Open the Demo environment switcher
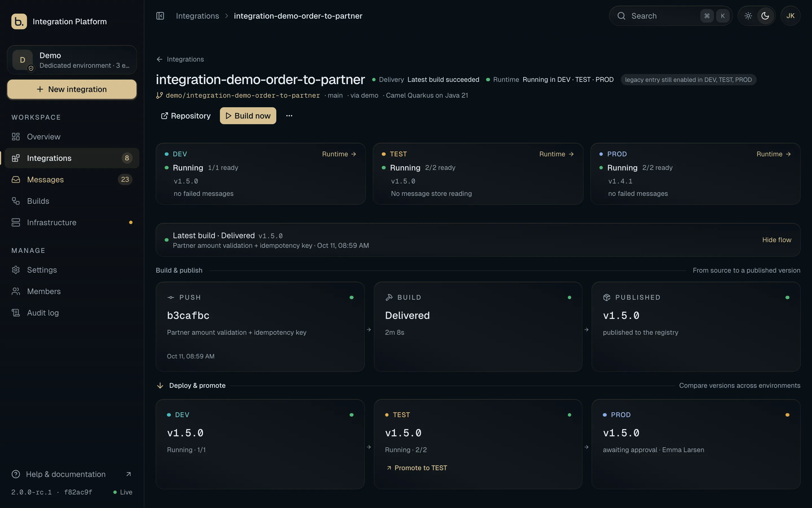812x508 pixels. point(72,60)
